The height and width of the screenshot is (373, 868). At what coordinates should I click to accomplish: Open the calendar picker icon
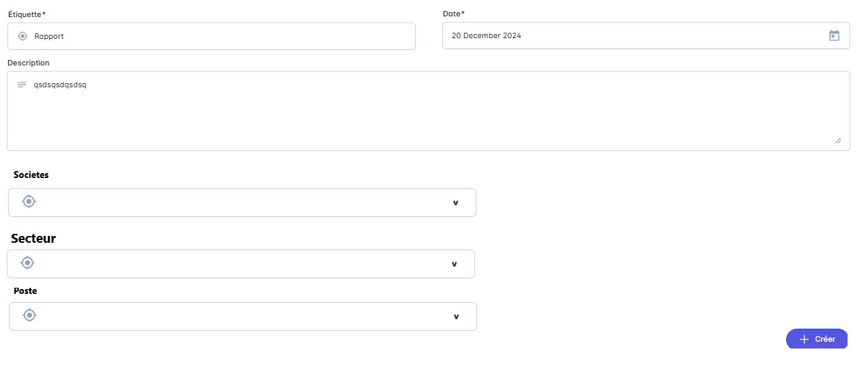pyautogui.click(x=834, y=35)
